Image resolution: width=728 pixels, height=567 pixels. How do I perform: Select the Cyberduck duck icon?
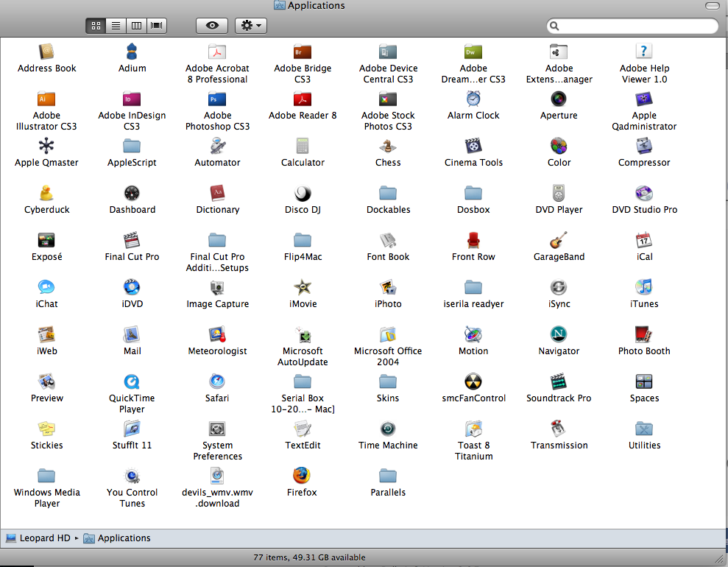coord(46,193)
